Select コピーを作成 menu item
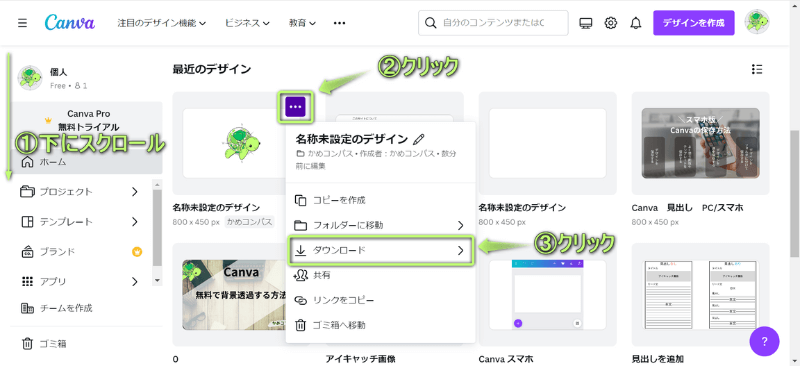The width and height of the screenshot is (800, 366). pos(381,200)
